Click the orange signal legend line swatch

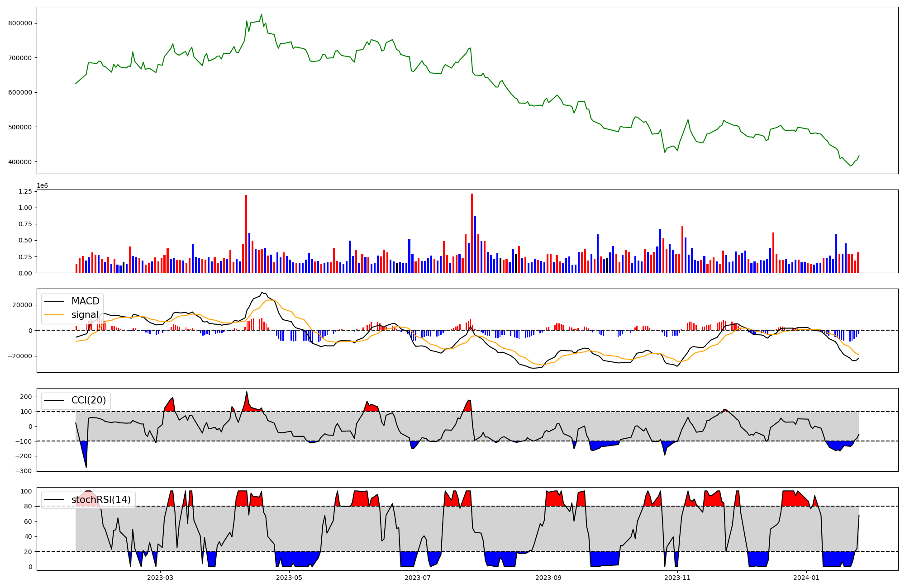coord(55,315)
